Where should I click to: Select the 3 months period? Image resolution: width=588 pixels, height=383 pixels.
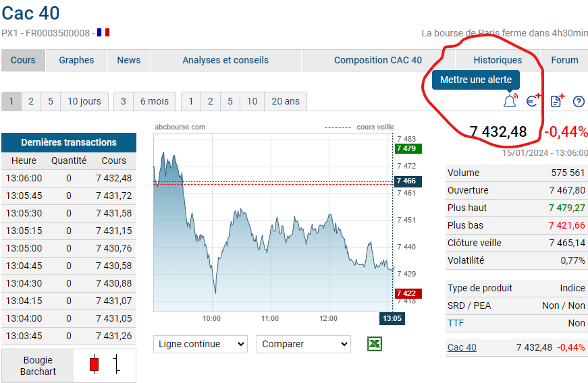pos(124,101)
